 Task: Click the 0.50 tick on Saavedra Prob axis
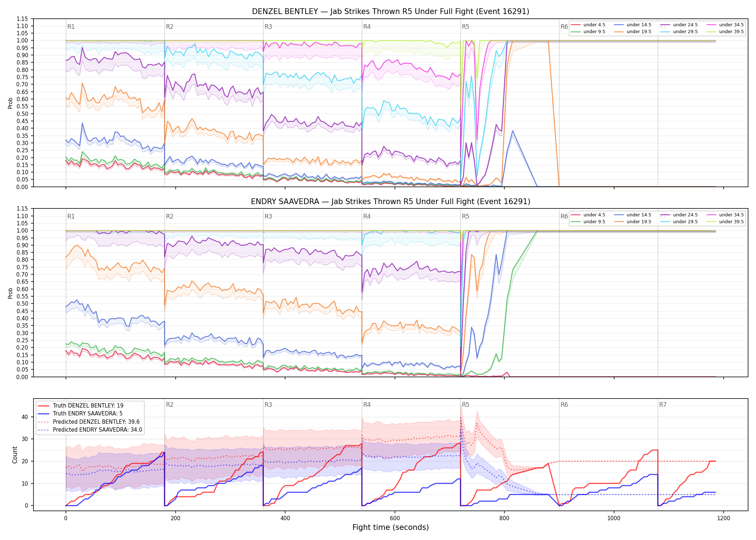(22, 303)
